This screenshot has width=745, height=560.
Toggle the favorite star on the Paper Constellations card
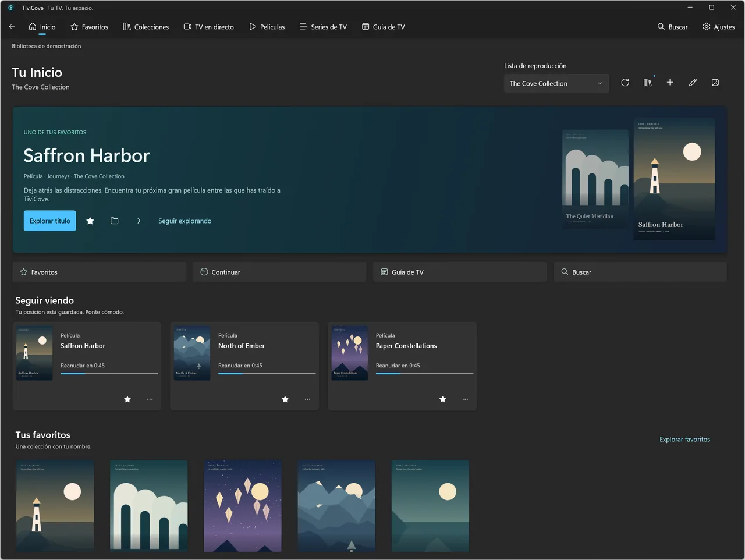[443, 399]
